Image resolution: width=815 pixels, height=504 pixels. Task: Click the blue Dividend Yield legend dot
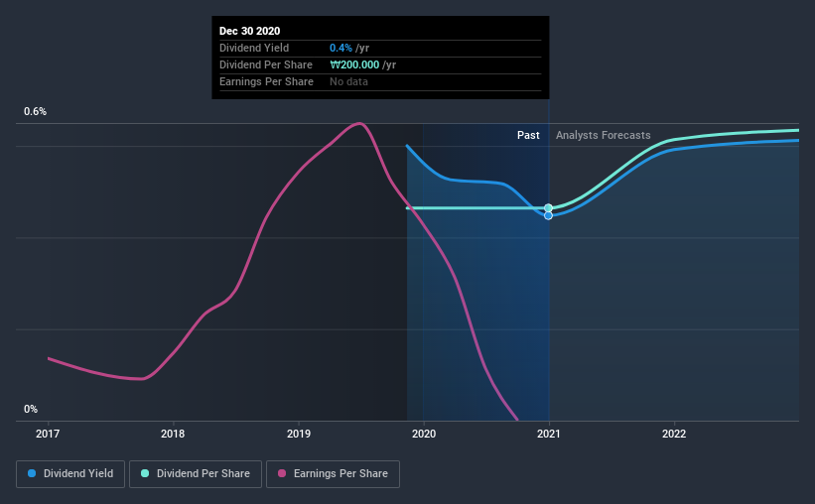point(32,473)
